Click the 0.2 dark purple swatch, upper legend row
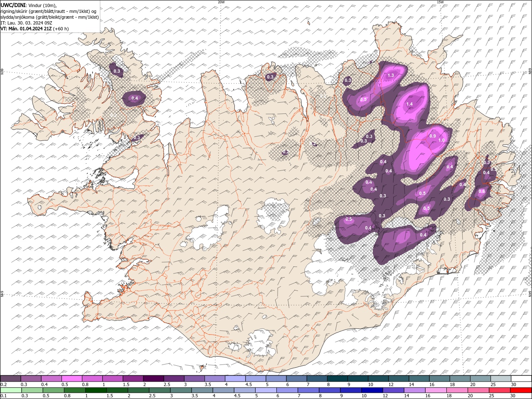The image size is (532, 399). pos(10,379)
